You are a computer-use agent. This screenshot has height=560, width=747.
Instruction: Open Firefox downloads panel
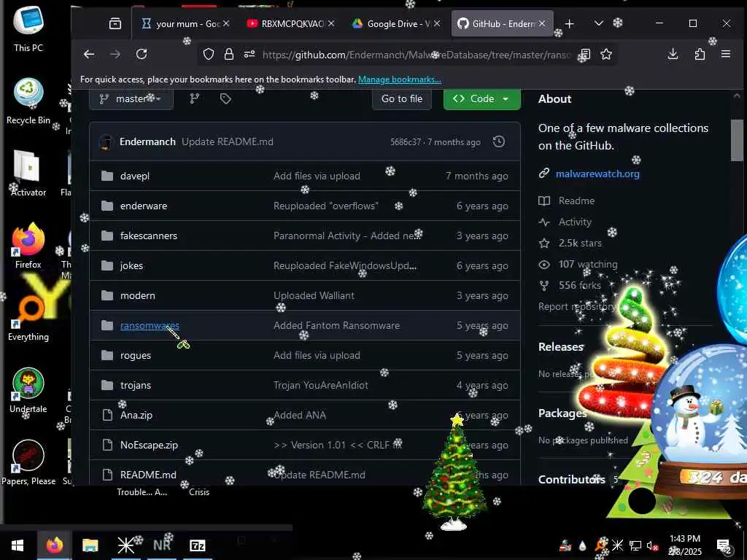point(673,54)
